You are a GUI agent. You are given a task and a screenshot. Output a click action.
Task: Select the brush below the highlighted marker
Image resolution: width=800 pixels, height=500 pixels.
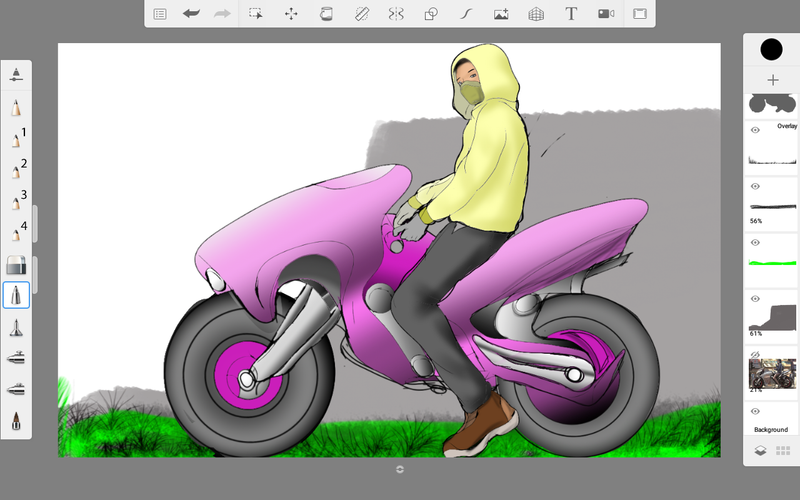click(x=16, y=327)
